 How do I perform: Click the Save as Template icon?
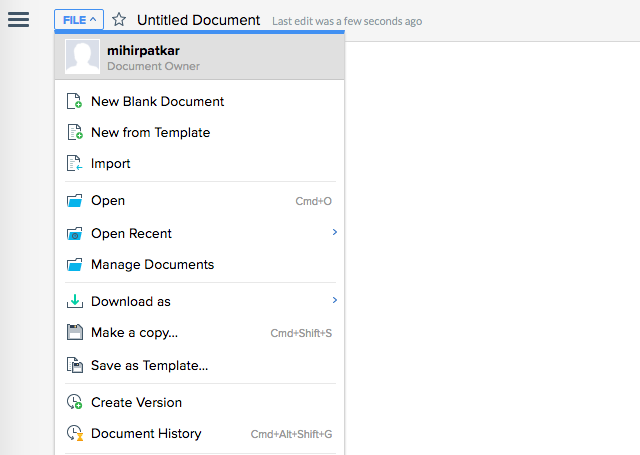(x=75, y=365)
